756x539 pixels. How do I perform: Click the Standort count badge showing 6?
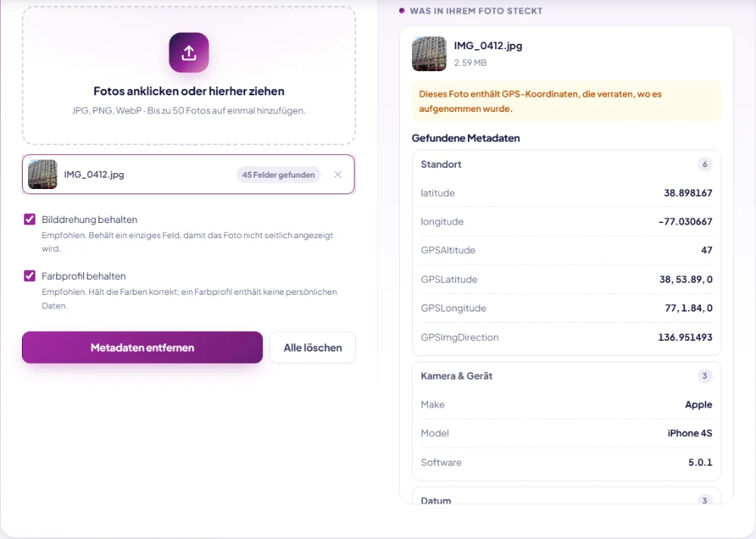[705, 164]
